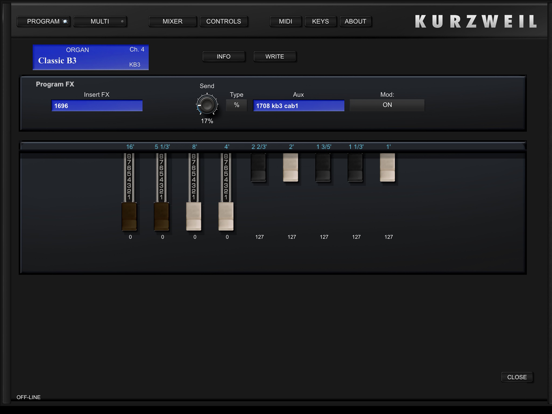Click the Kurzweil logo

click(476, 21)
